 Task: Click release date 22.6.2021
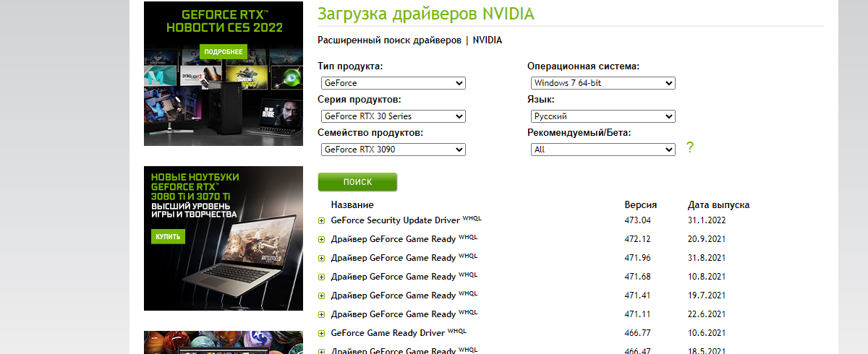click(706, 314)
